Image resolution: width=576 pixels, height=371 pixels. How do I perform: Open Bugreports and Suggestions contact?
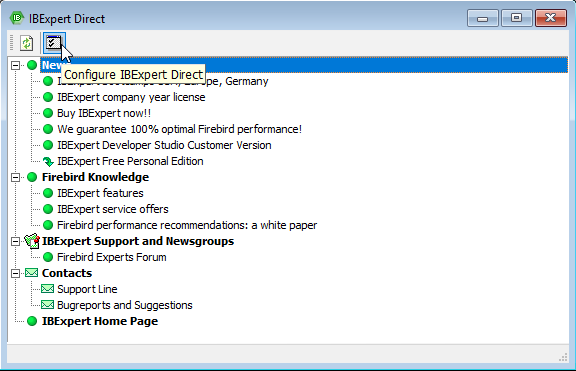coord(125,305)
